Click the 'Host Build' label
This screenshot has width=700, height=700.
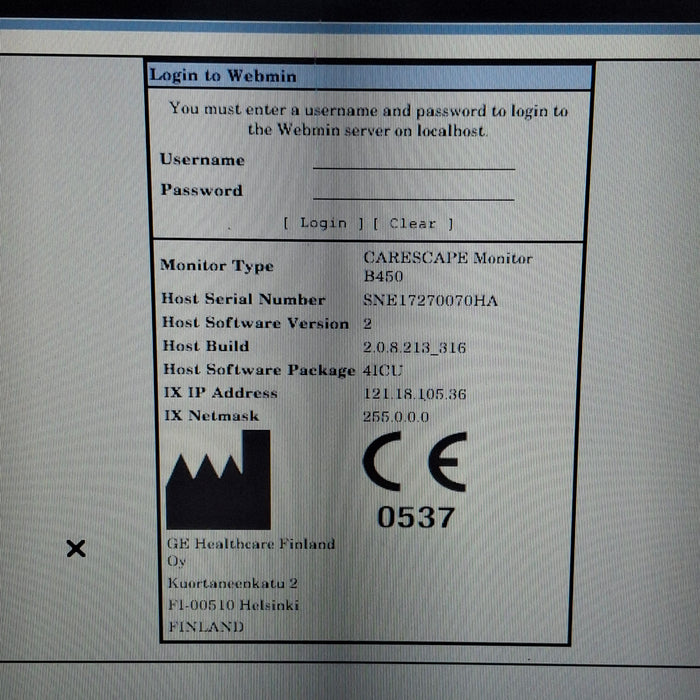coord(206,346)
